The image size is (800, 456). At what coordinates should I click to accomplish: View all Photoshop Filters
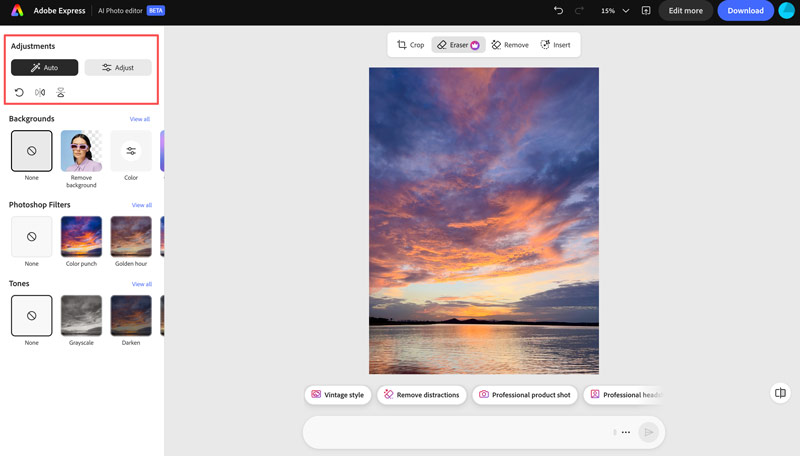(x=142, y=205)
